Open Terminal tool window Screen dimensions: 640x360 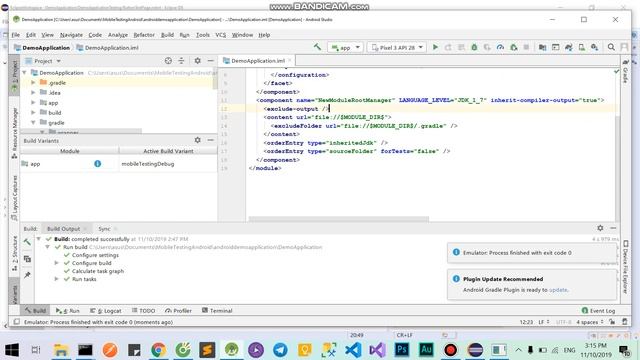(x=217, y=311)
